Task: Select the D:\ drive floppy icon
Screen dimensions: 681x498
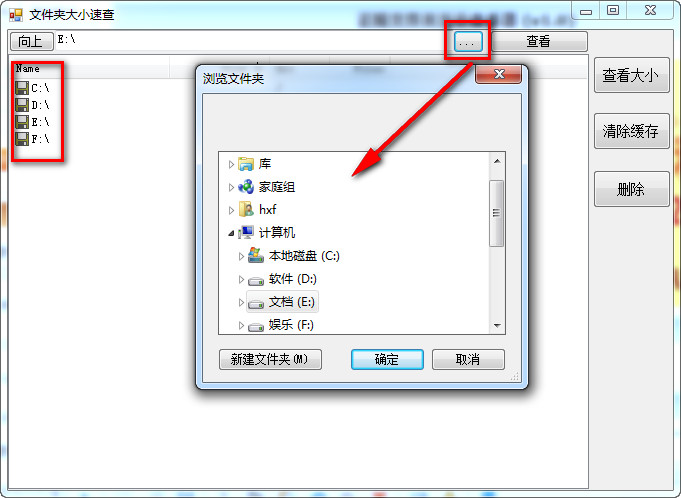Action: 22,105
